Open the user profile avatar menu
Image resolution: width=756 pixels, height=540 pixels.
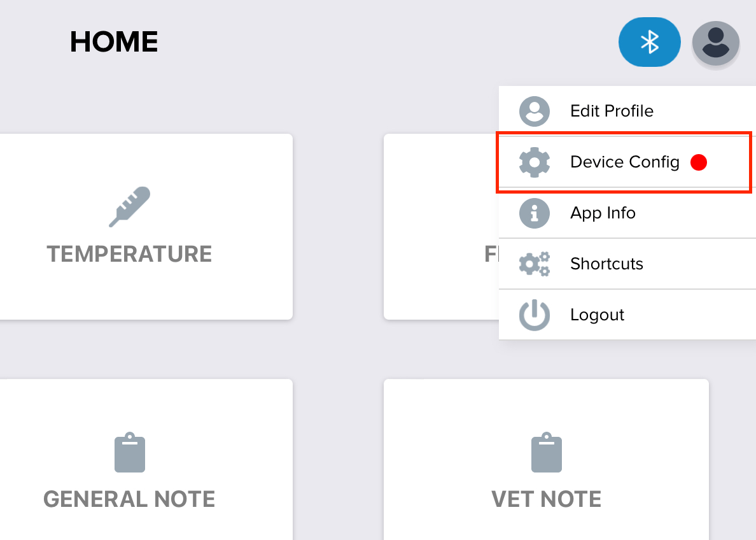pyautogui.click(x=715, y=42)
